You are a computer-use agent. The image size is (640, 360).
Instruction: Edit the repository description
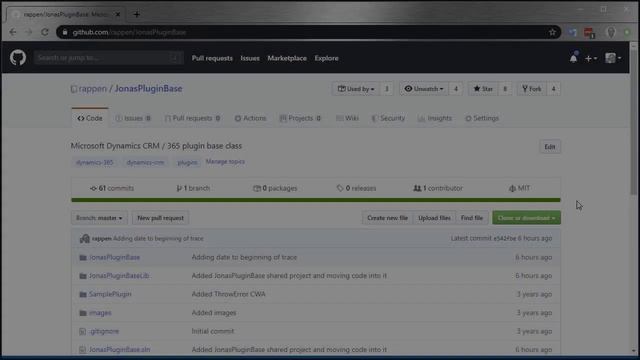550,147
